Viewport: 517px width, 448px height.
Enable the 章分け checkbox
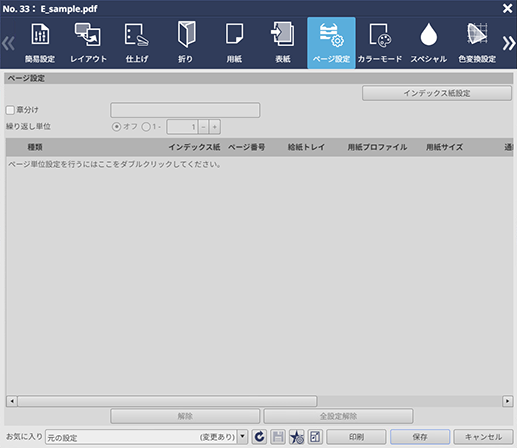tap(10, 110)
